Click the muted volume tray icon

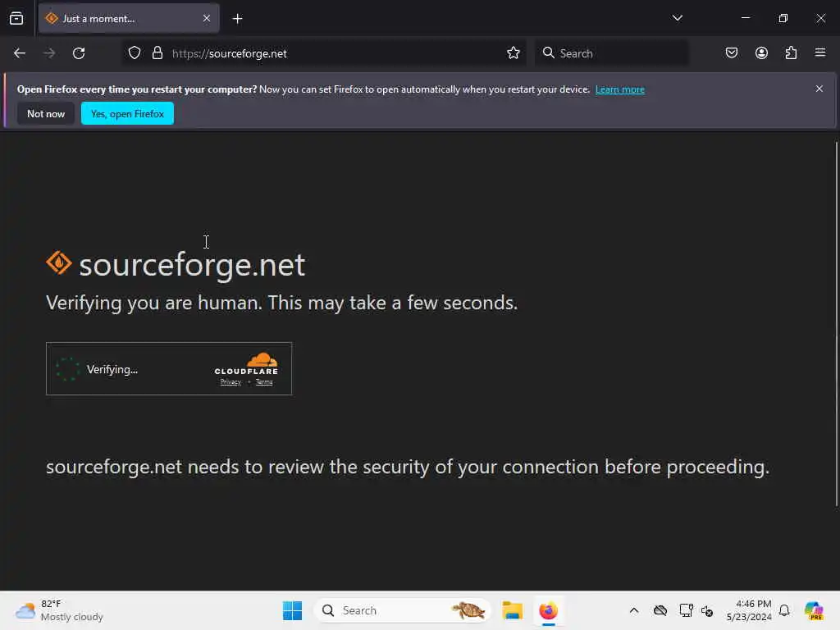coord(707,610)
